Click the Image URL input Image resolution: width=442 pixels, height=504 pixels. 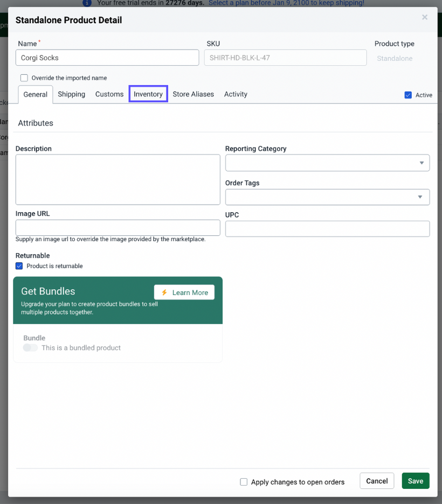[x=118, y=228]
